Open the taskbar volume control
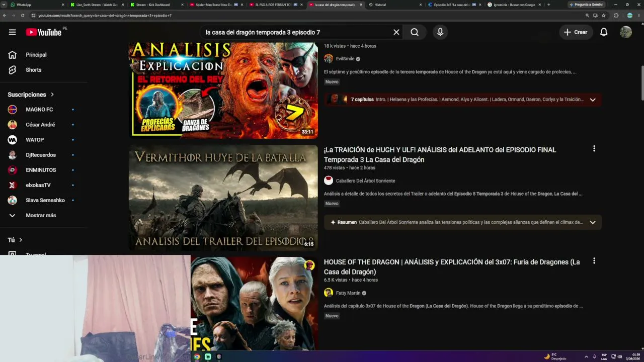Image resolution: width=644 pixels, height=362 pixels. [619, 356]
